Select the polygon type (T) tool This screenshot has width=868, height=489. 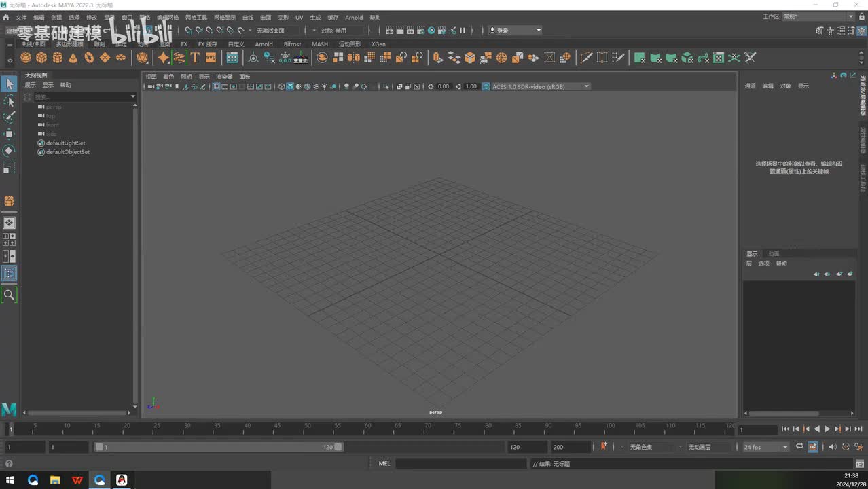tap(195, 58)
